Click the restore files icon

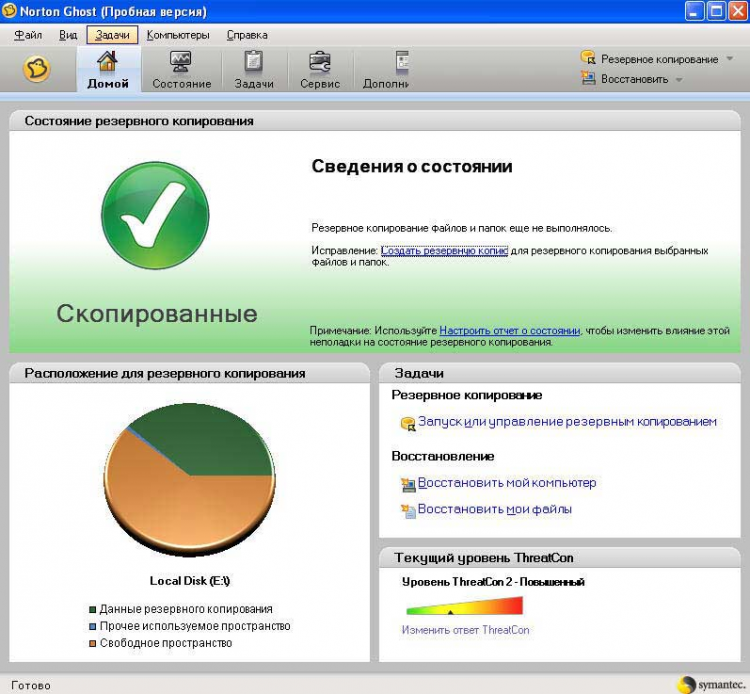tap(408, 511)
